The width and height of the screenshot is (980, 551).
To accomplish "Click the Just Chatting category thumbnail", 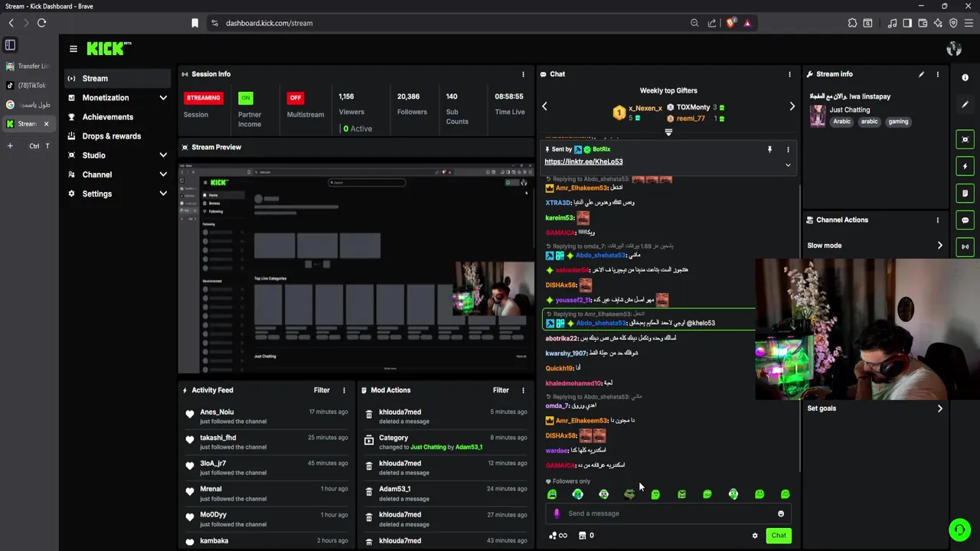I will pyautogui.click(x=818, y=116).
